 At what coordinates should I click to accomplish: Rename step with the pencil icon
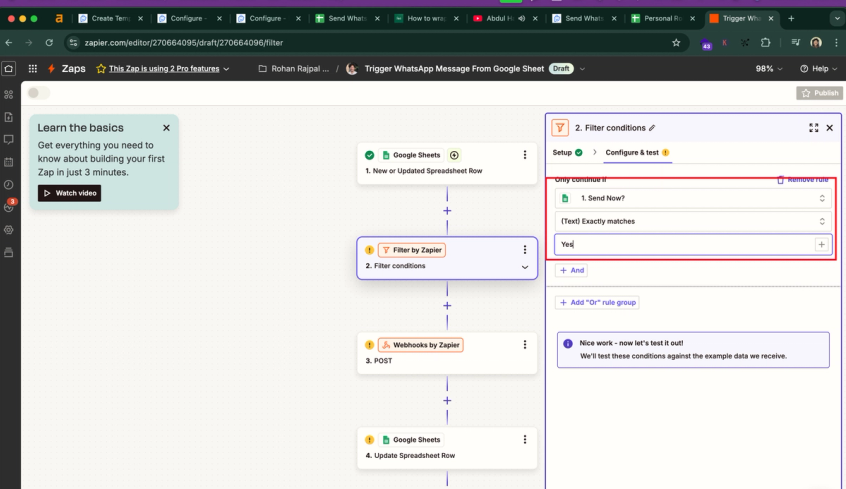pyautogui.click(x=652, y=128)
